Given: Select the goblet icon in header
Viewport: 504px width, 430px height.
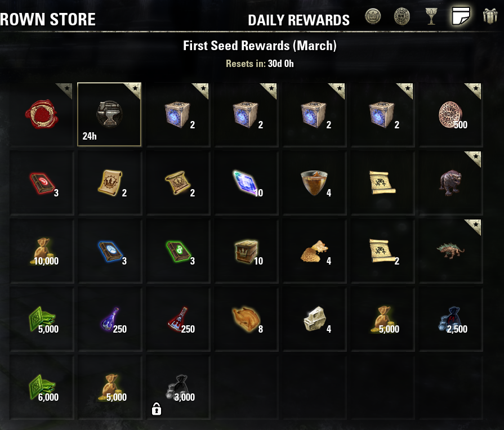Looking at the screenshot, I should click(x=431, y=16).
